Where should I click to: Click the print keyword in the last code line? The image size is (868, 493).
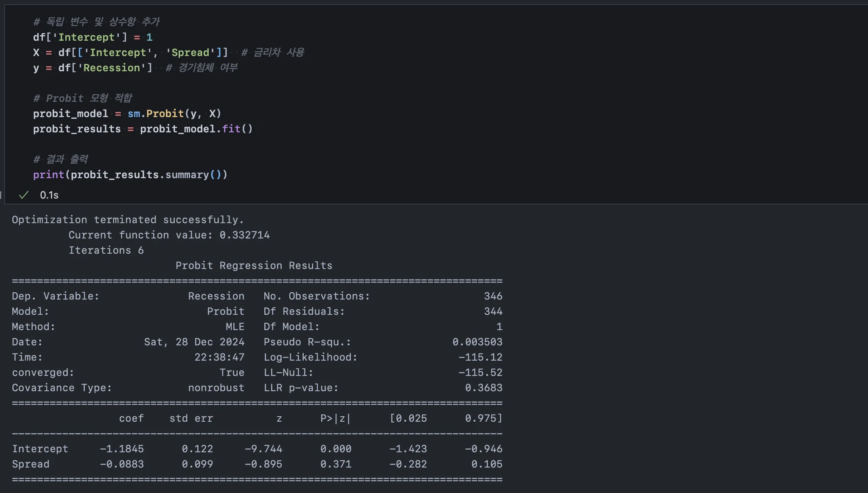click(x=48, y=175)
